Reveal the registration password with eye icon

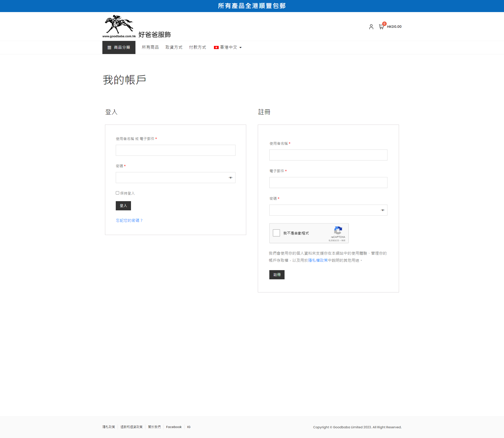pos(382,210)
